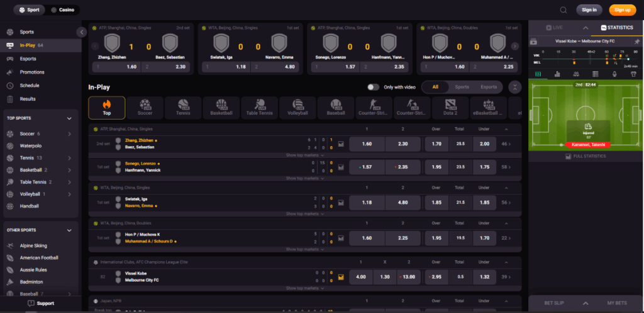
Task: Click the bar chart stats icon in widget
Action: pos(557,74)
